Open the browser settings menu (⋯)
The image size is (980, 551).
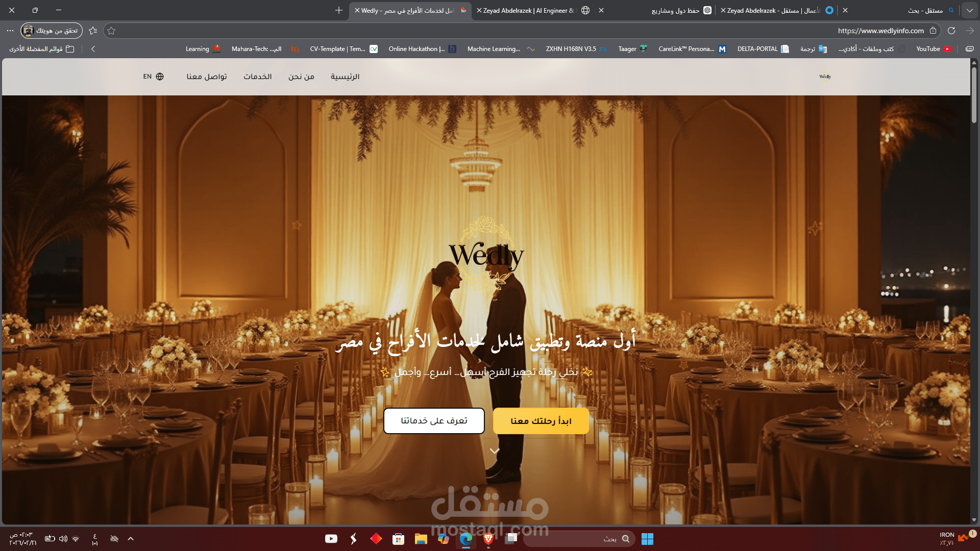[x=10, y=31]
